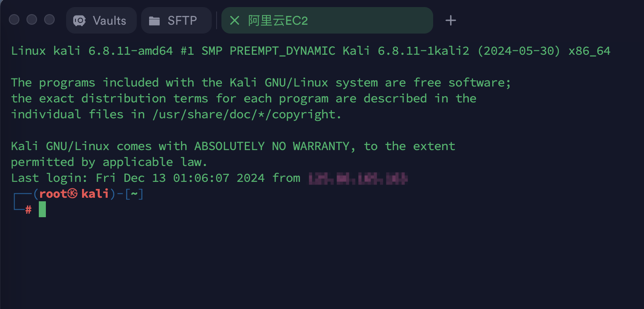Click the Kali symbol between root and kali
Viewport: 644px width, 309px height.
click(72, 194)
